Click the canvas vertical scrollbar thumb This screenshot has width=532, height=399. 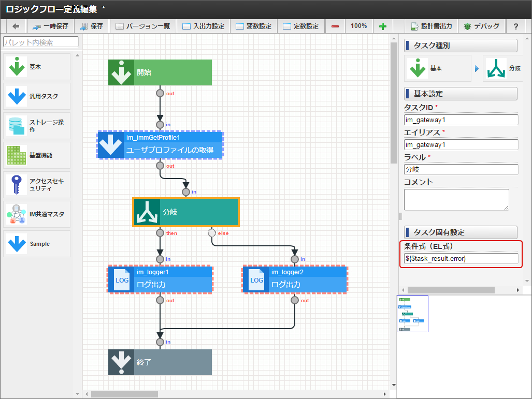click(394, 103)
